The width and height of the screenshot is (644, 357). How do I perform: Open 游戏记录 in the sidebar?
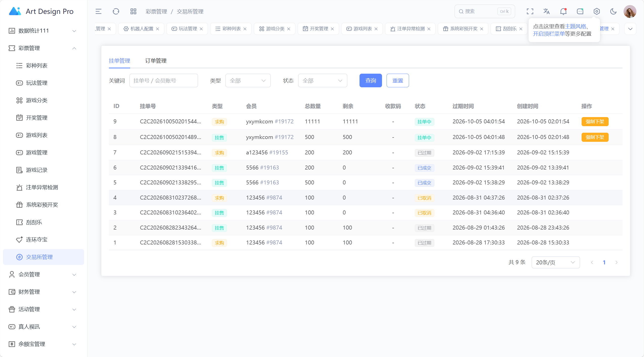(x=43, y=170)
